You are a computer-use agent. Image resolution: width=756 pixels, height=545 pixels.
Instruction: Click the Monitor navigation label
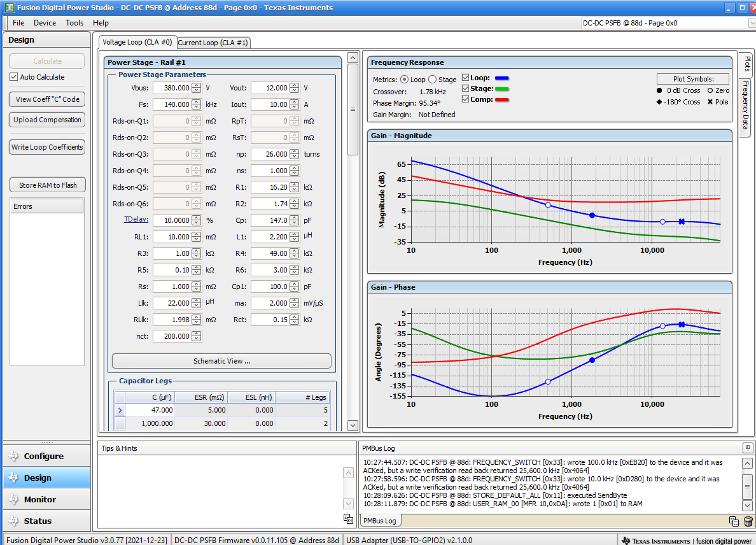coord(40,499)
